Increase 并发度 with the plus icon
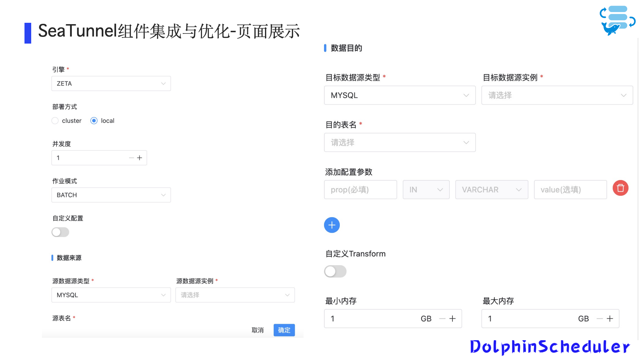The image size is (644, 362). pos(140,158)
